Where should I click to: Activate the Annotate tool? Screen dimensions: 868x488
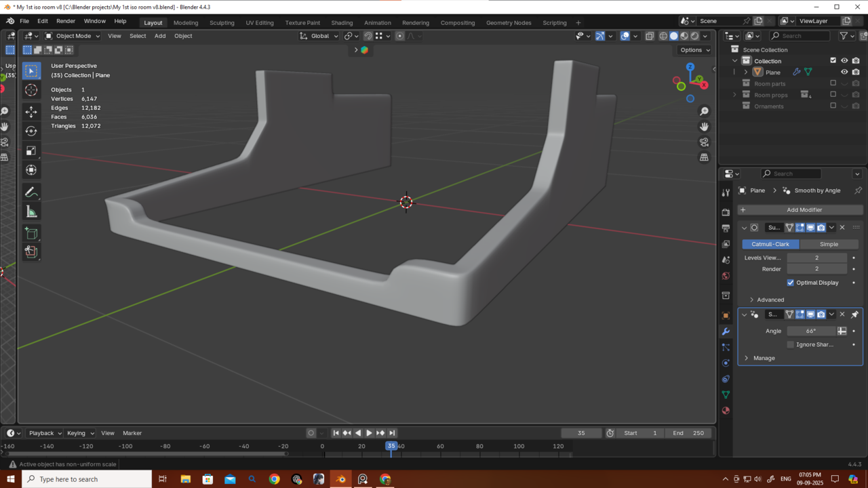click(31, 192)
